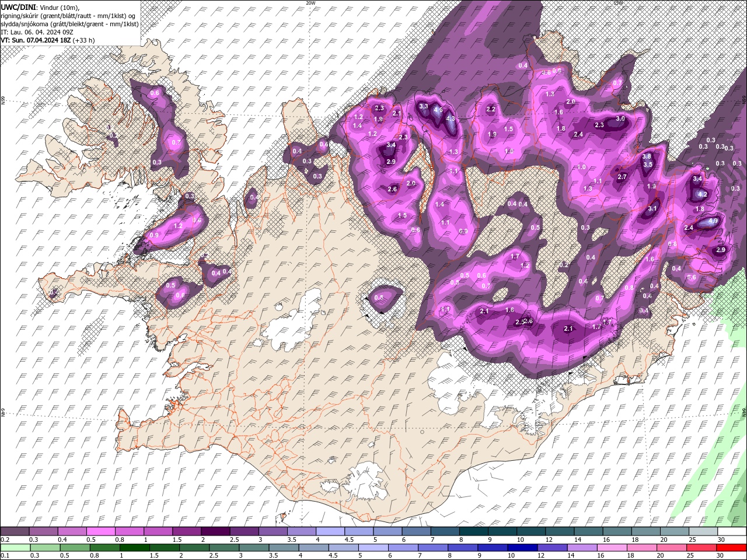Image resolution: width=747 pixels, height=560 pixels.
Task: Click the UWC/DINI title in the header
Action: coord(18,6)
